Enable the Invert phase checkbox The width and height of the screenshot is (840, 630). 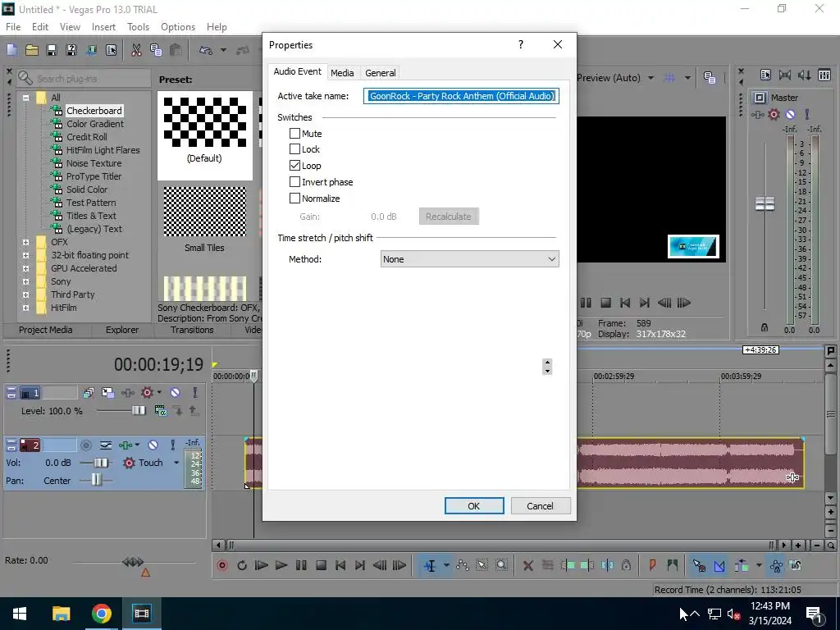pos(294,181)
